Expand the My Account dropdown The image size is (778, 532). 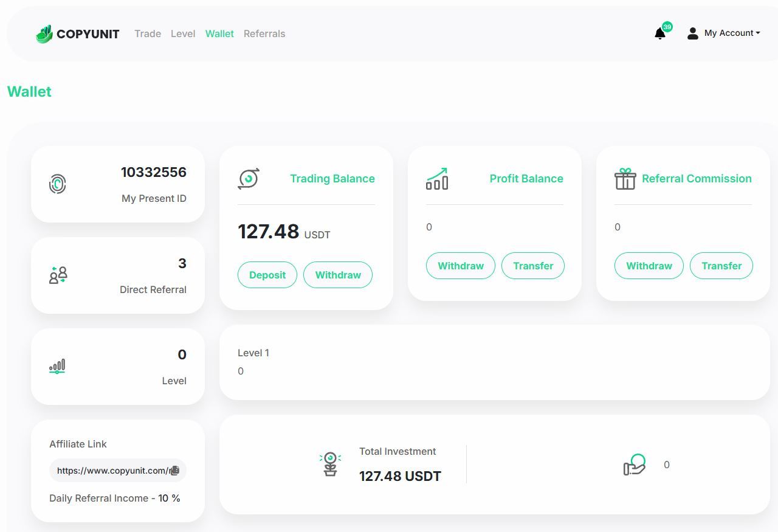click(724, 33)
